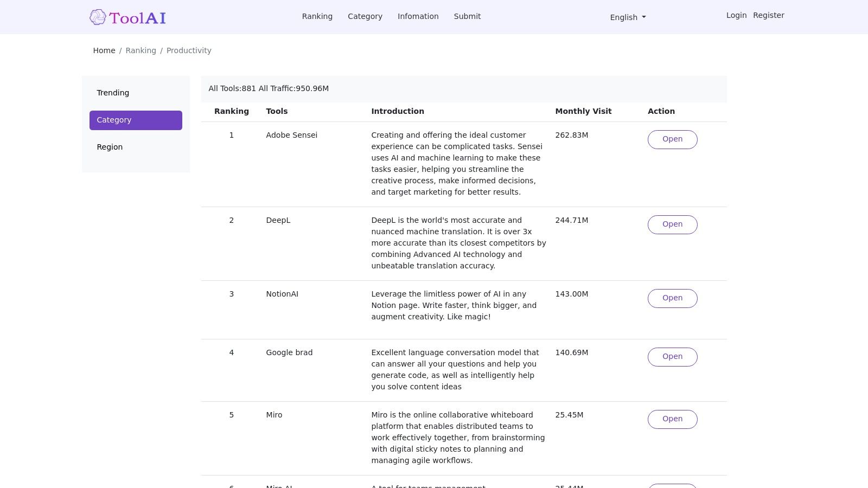Open the Infomation nav item
This screenshot has width=868, height=488.
tap(418, 16)
